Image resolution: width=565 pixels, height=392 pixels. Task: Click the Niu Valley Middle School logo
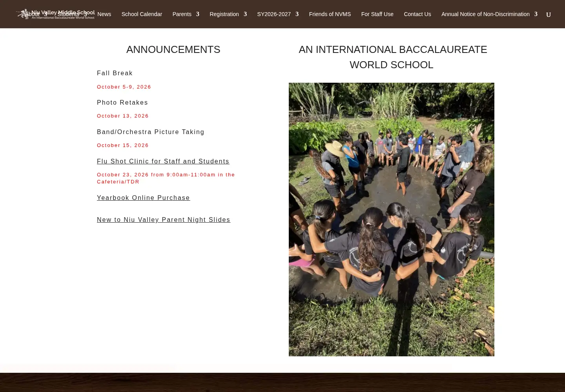[x=55, y=14]
